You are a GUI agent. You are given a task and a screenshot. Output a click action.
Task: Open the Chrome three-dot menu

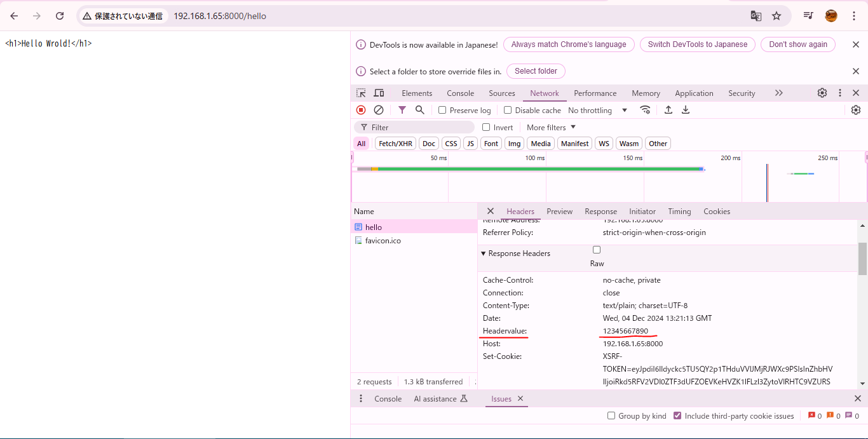click(853, 16)
